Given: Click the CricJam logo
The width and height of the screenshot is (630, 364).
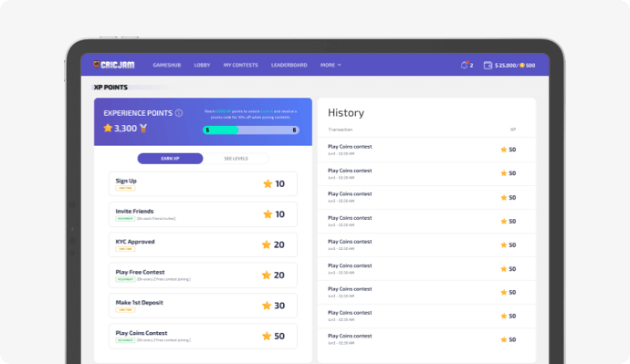Looking at the screenshot, I should point(114,65).
